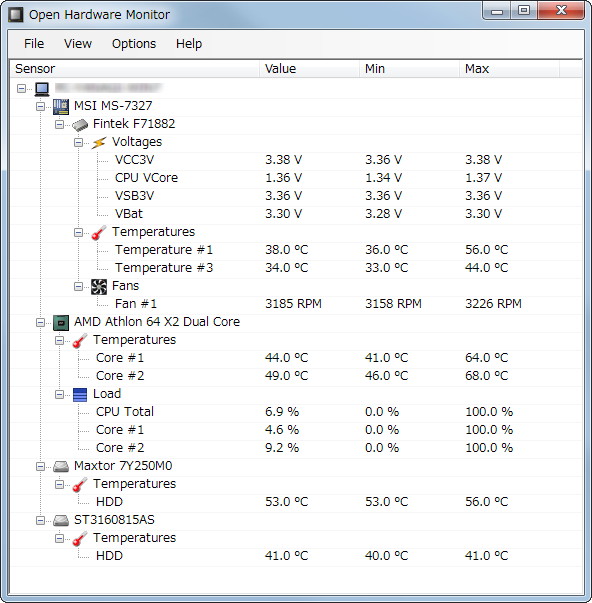592x603 pixels.
Task: Click the Max column header
Action: point(509,69)
